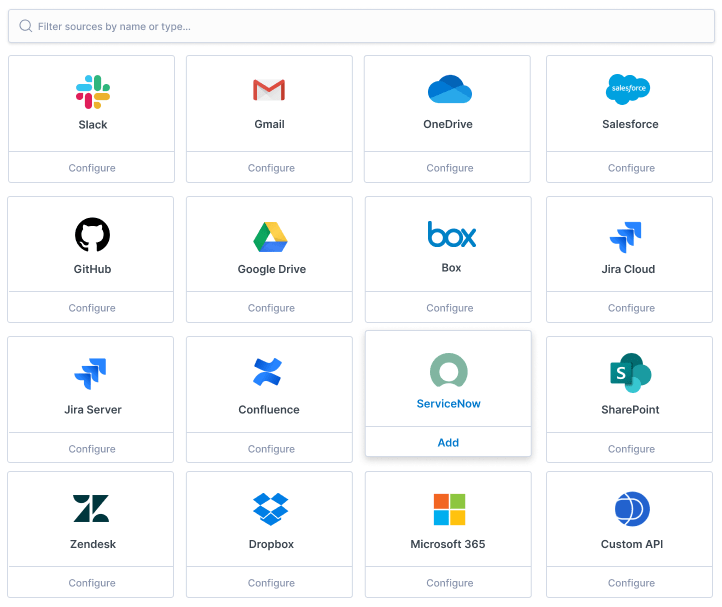Image resolution: width=722 pixels, height=607 pixels.
Task: Click the search magnifier icon
Action: tap(26, 26)
